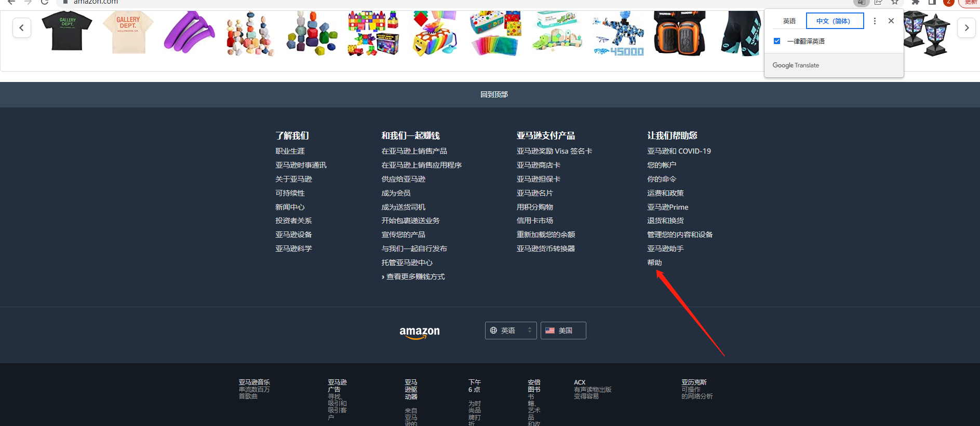This screenshot has width=980, height=426.
Task: Open 在亚马逊上销售应用程序 link
Action: 421,165
